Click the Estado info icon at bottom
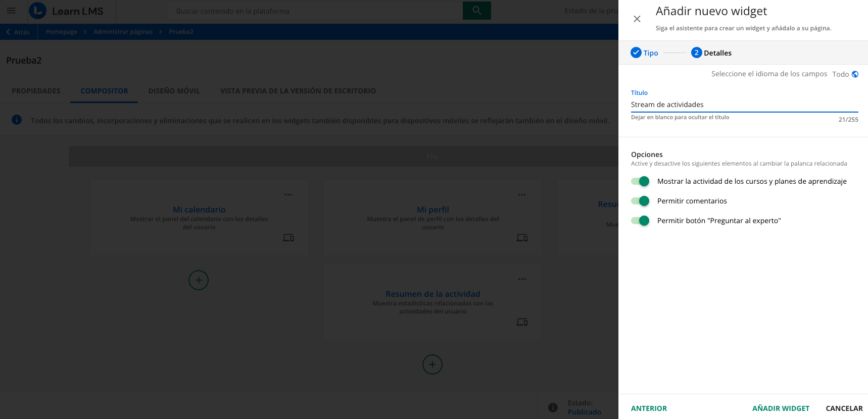 (553, 407)
